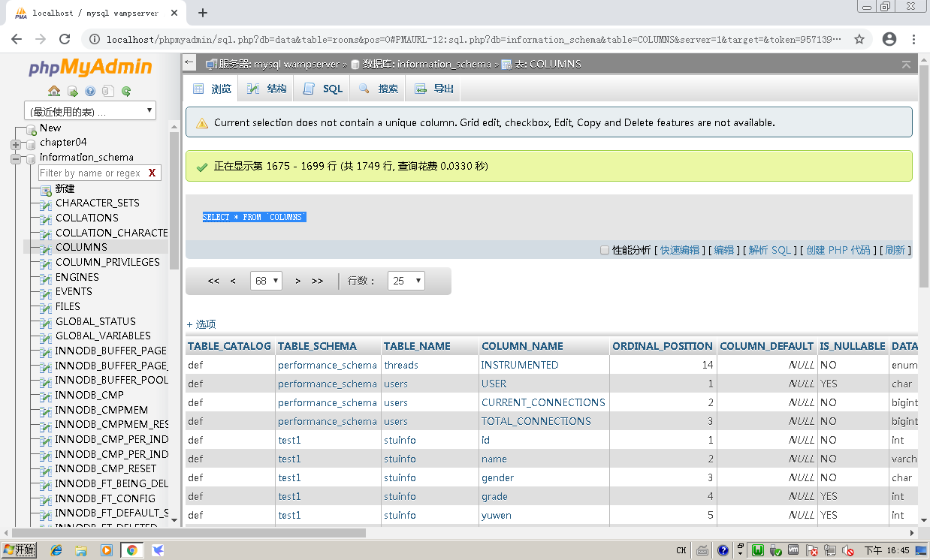Open the media player taskbar icon
930x560 pixels.
pos(107,550)
